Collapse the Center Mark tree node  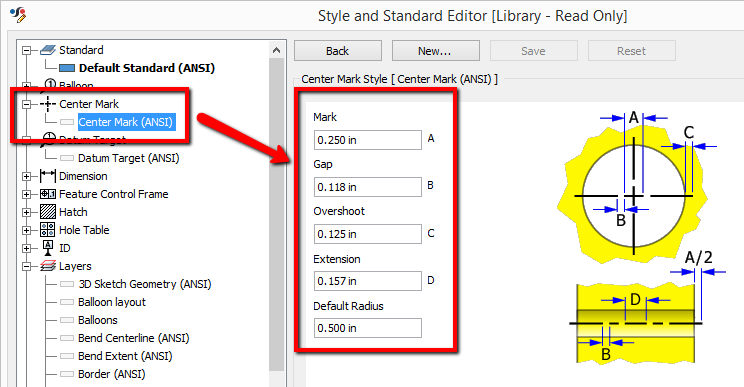click(x=27, y=104)
